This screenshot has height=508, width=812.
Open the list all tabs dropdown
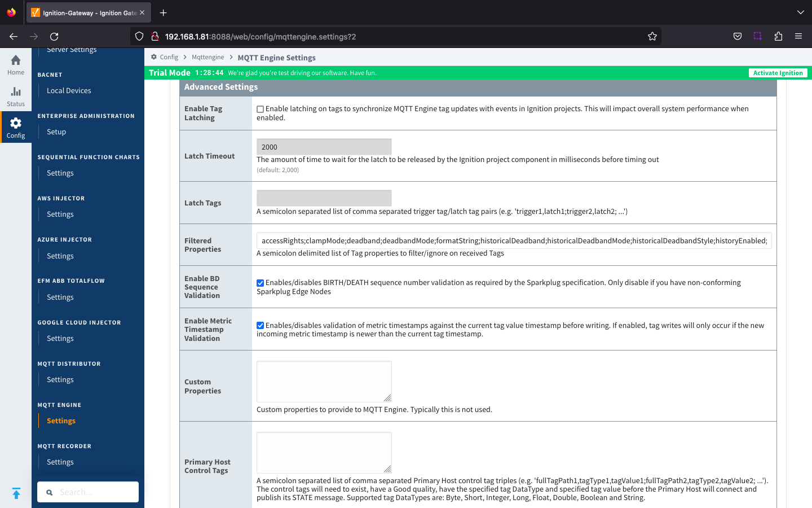pos(800,12)
